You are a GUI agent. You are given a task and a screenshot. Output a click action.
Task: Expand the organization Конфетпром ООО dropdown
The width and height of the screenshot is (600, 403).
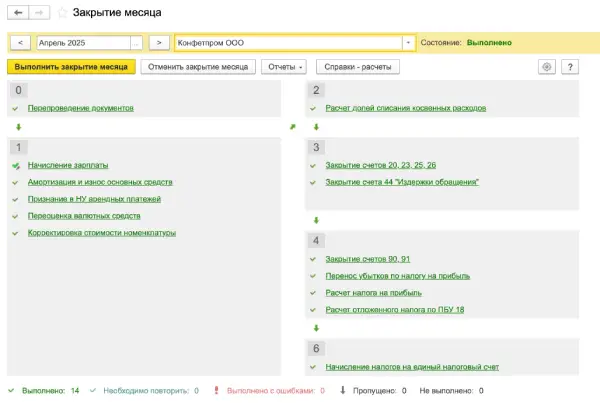[x=408, y=43]
